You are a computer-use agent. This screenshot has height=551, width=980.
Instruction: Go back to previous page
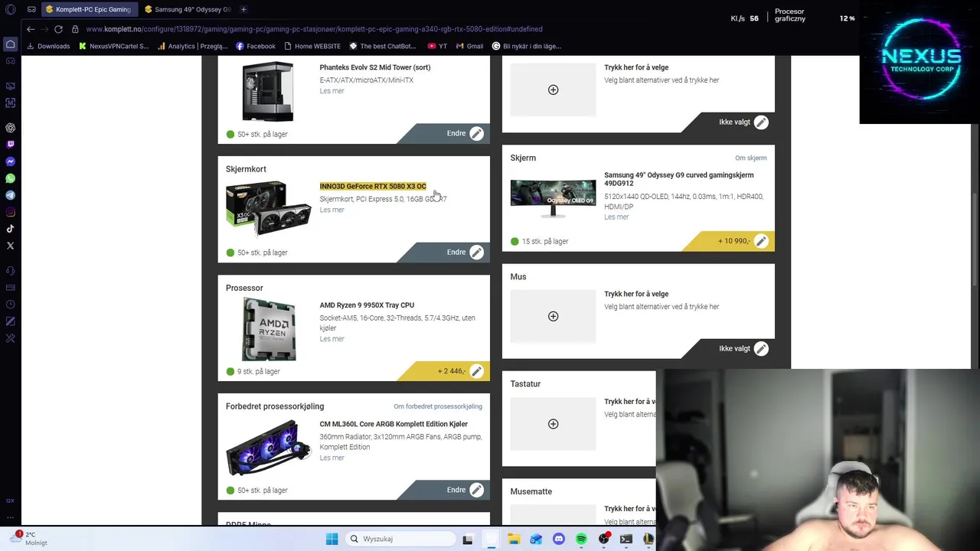pyautogui.click(x=31, y=29)
